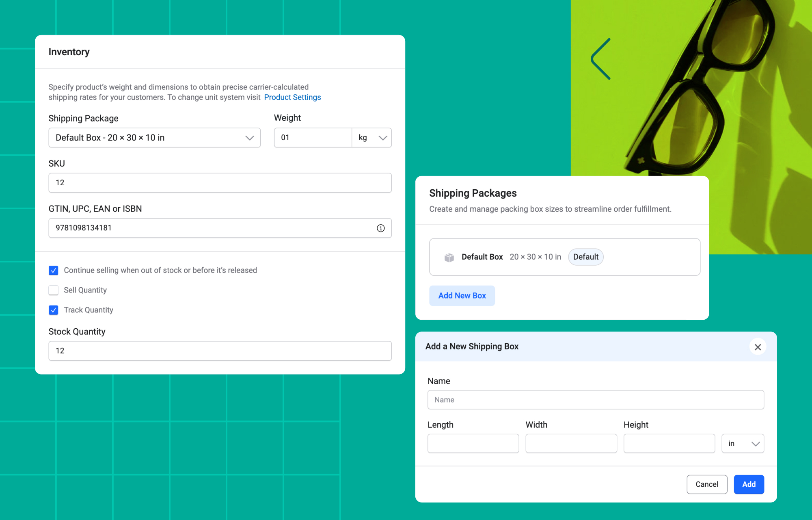The width and height of the screenshot is (812, 520).
Task: Click the box Name input field
Action: point(596,400)
